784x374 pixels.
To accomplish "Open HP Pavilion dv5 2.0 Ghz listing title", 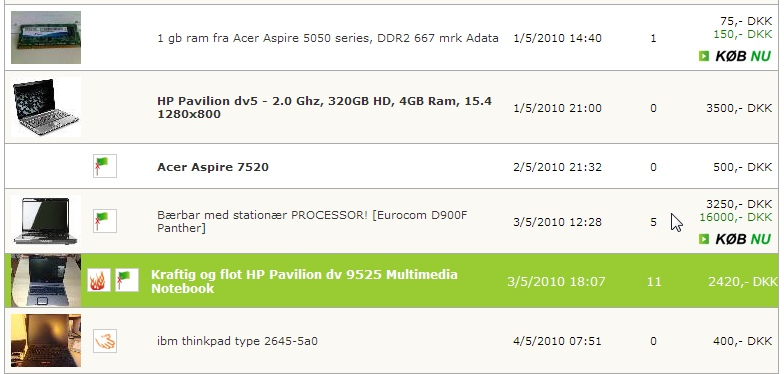I will [324, 108].
